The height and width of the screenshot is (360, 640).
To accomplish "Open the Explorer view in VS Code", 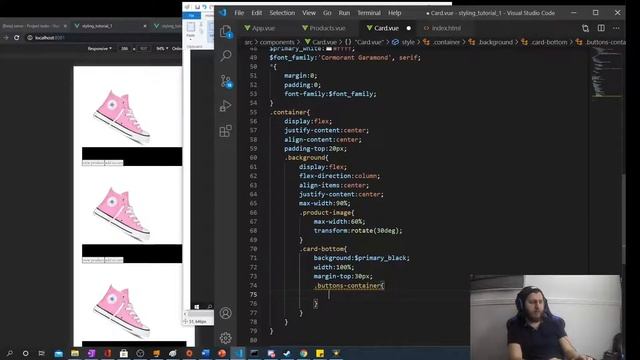I will click(x=226, y=31).
